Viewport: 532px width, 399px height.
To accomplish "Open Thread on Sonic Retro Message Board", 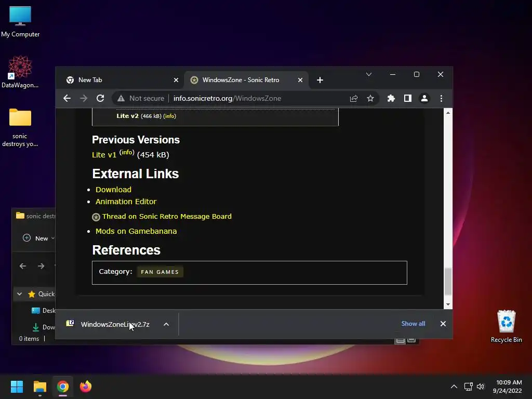I will pos(167,217).
